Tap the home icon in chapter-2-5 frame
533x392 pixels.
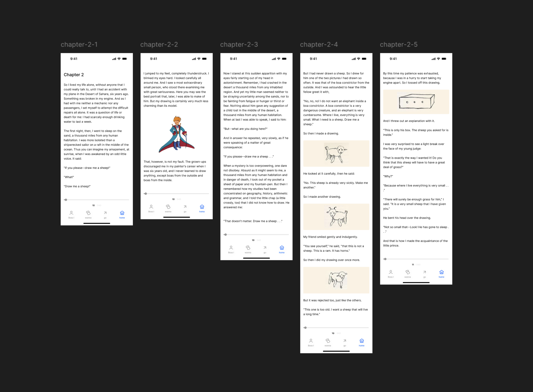pos(442,272)
